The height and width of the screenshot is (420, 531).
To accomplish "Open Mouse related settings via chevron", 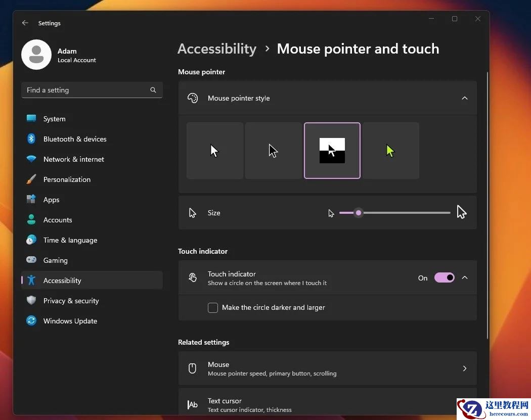I will click(x=464, y=368).
